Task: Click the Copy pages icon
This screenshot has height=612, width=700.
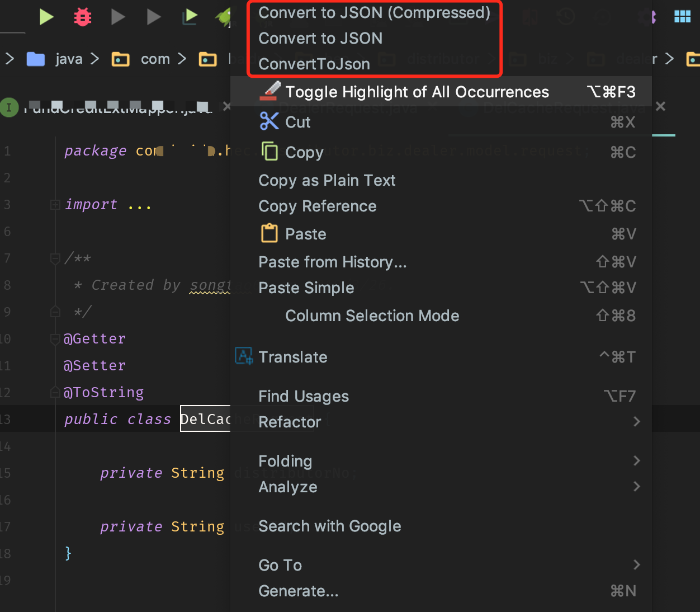Action: 269,151
